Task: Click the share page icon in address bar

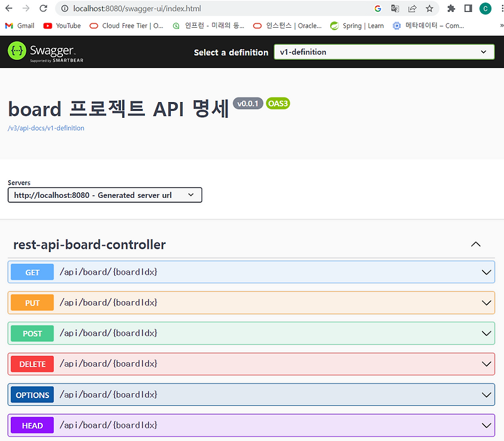Action: [x=412, y=9]
